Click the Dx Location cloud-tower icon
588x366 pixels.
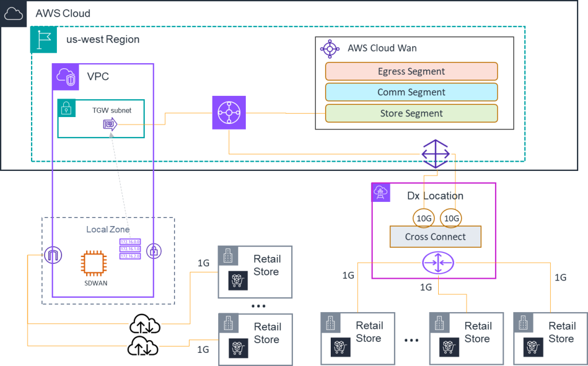click(382, 192)
